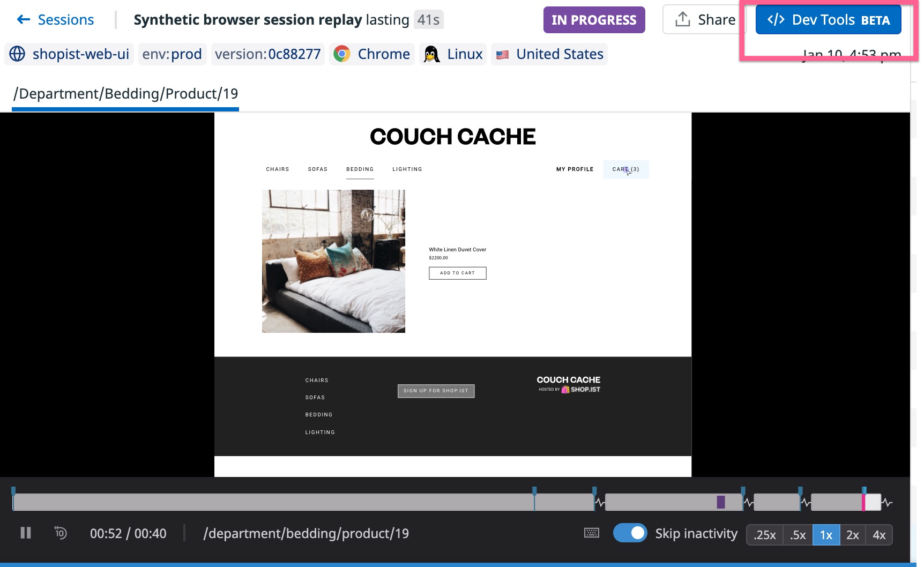Click the purple event marker on timeline

click(x=721, y=502)
